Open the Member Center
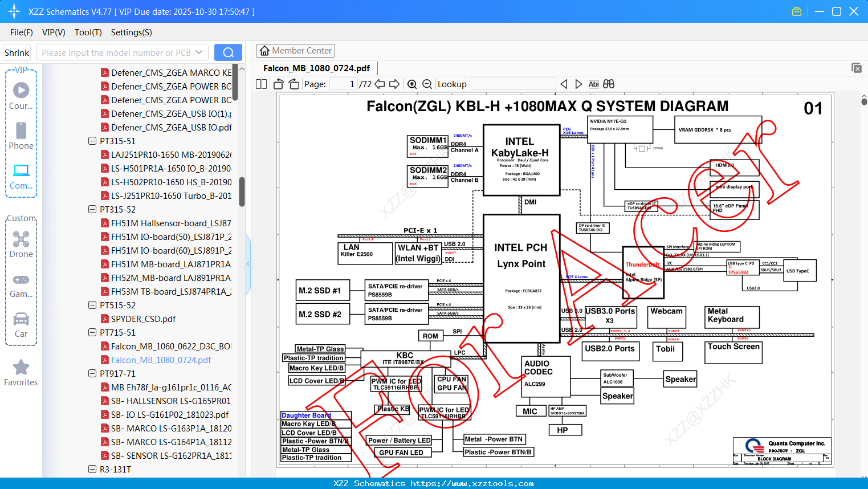868x489 pixels. click(x=295, y=51)
